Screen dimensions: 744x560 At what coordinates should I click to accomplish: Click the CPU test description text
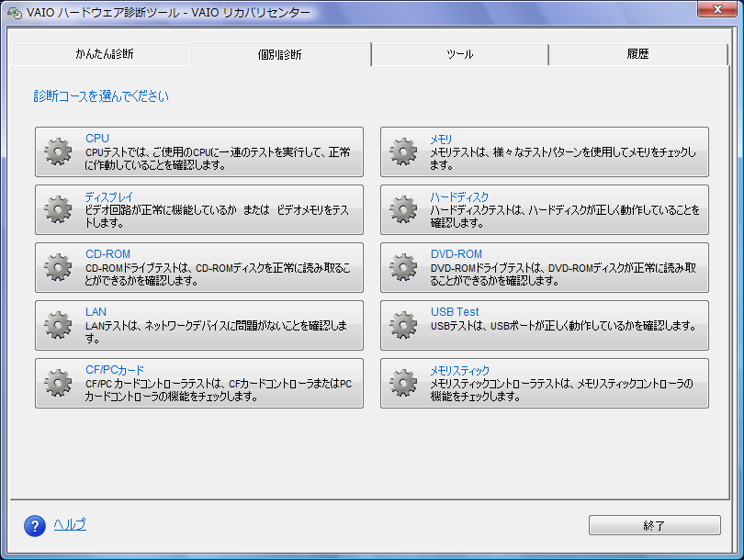pyautogui.click(x=218, y=159)
